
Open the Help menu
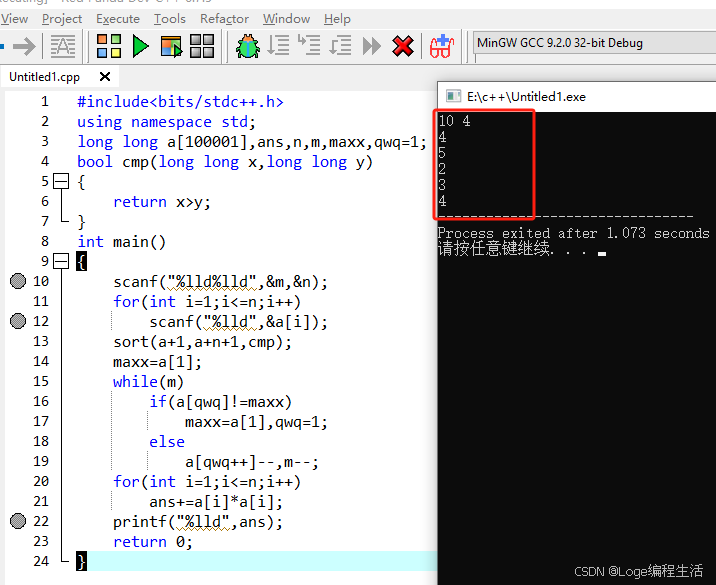pos(337,19)
